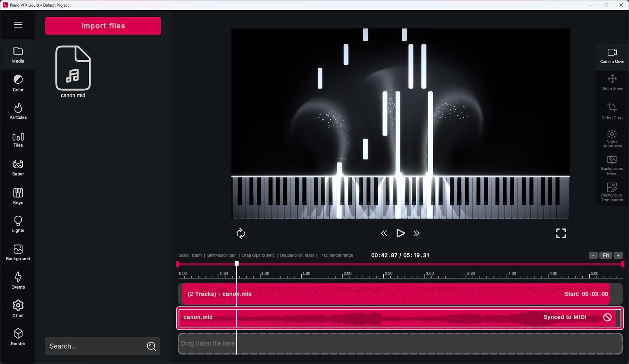Viewport: 629px width, 364px height.
Task: Click the Drag Video file here track
Action: (400, 344)
